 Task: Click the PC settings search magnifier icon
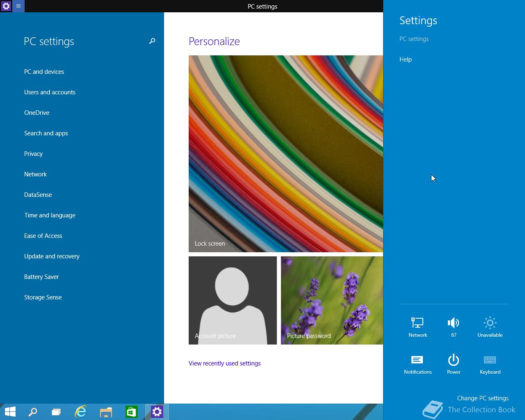click(152, 41)
